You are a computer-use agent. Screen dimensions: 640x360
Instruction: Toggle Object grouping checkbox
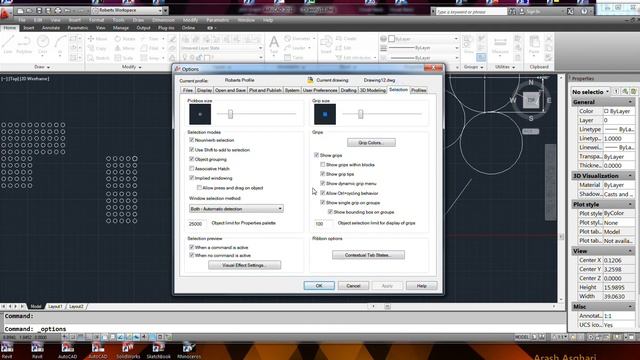coord(191,159)
